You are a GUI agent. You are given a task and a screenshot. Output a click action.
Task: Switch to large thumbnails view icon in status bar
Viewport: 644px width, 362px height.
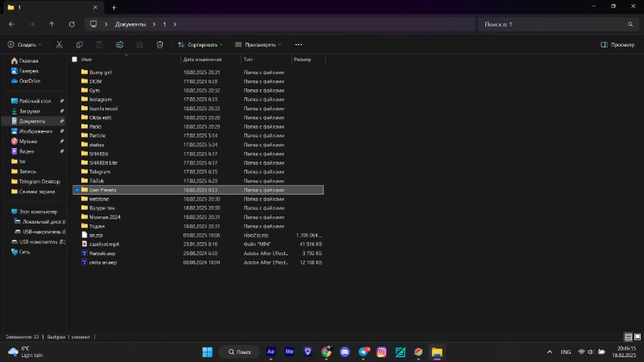coord(637,336)
